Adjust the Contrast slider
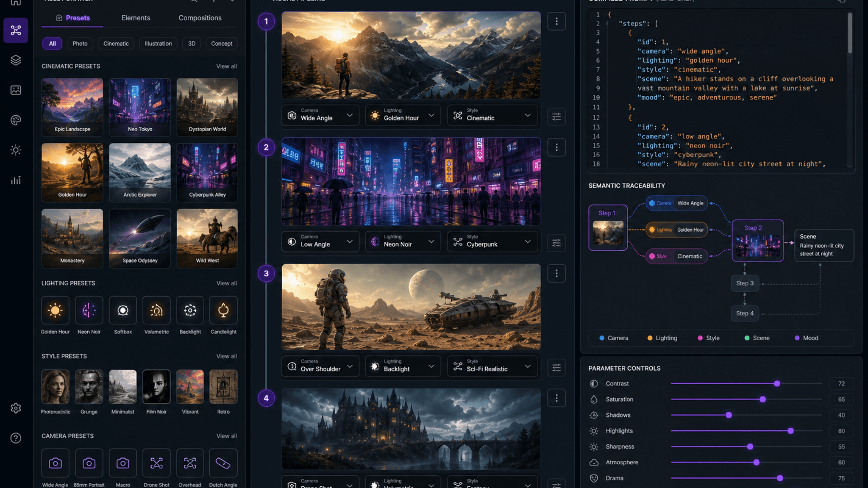 tap(746, 383)
